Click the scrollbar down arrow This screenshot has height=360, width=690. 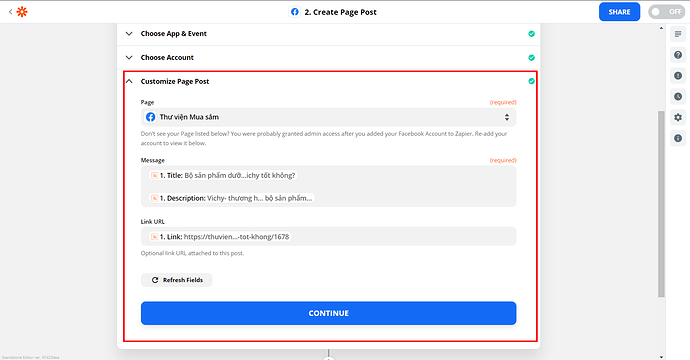pos(661,357)
